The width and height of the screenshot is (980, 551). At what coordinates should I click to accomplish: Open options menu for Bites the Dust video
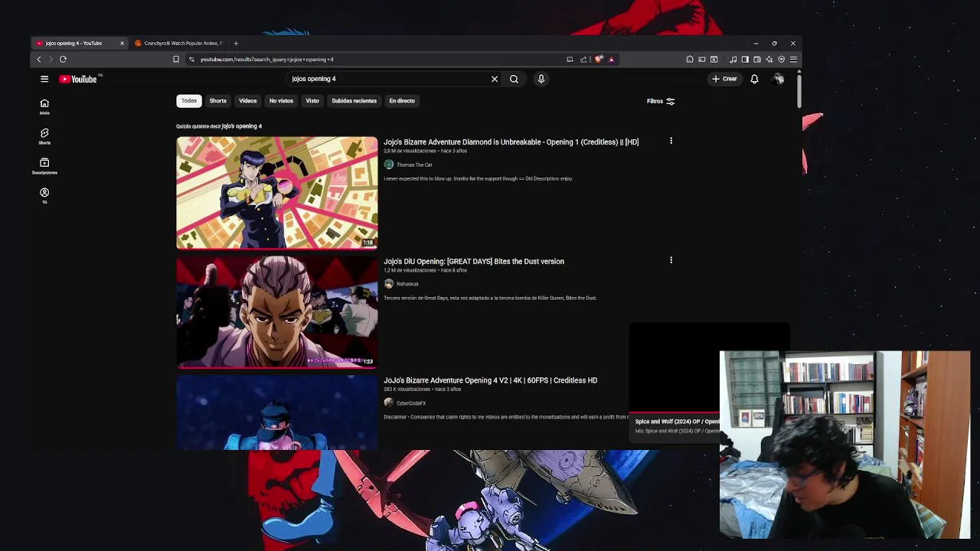pyautogui.click(x=671, y=260)
